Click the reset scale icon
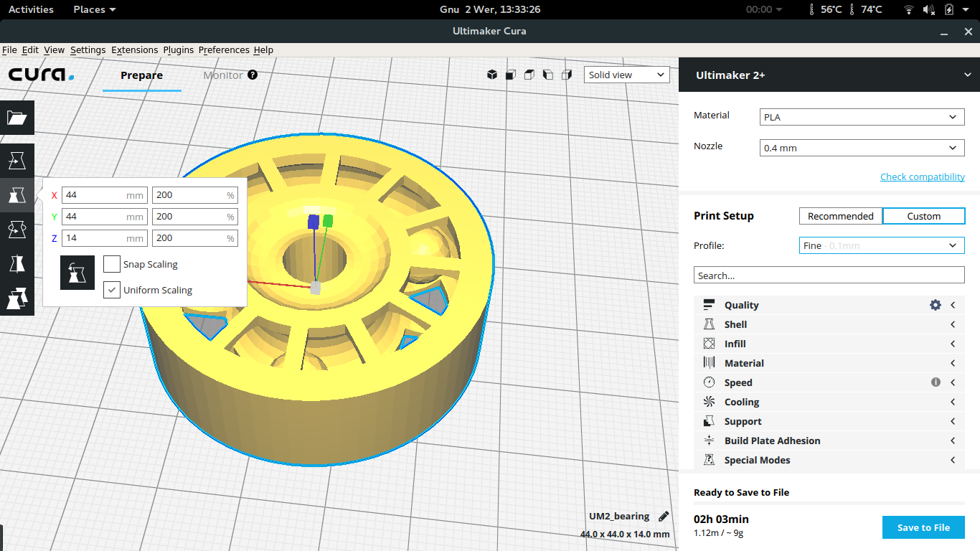Screen dimensions: 980x551 (77, 273)
